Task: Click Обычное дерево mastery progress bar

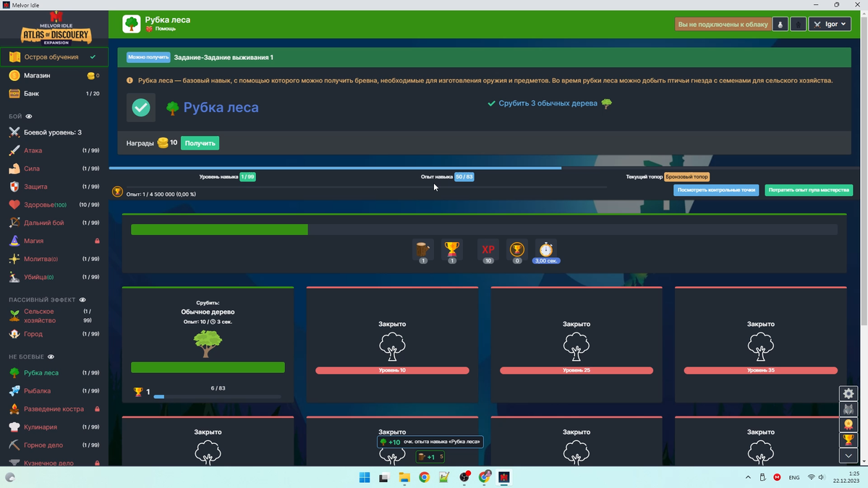Action: coord(217,397)
